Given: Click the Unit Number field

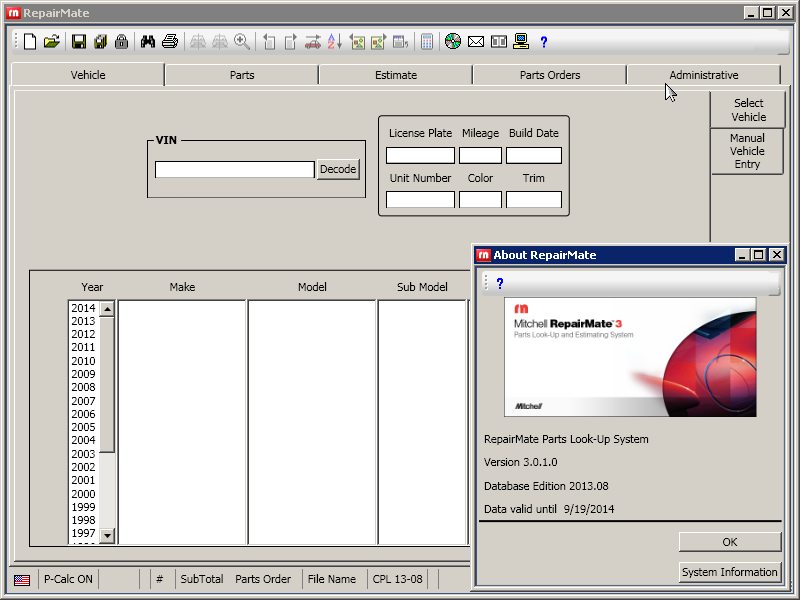Looking at the screenshot, I should [420, 199].
